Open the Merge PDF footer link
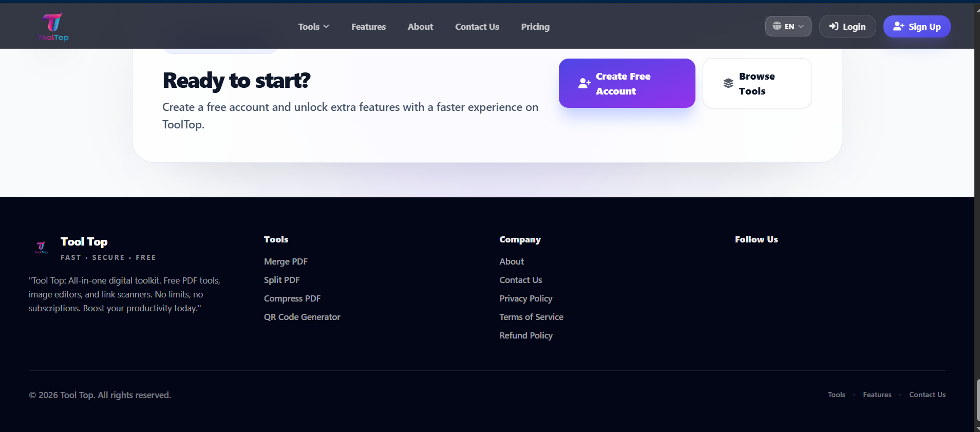This screenshot has width=980, height=432. tap(286, 261)
